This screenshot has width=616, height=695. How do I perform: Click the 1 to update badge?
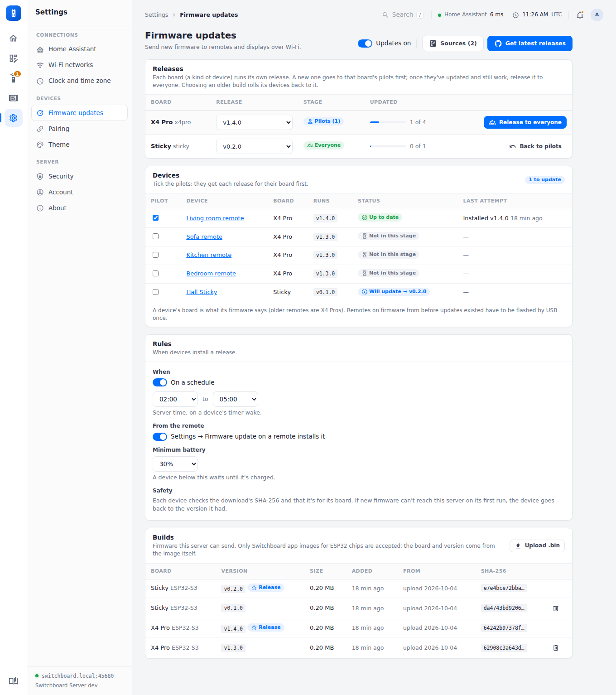click(x=545, y=180)
